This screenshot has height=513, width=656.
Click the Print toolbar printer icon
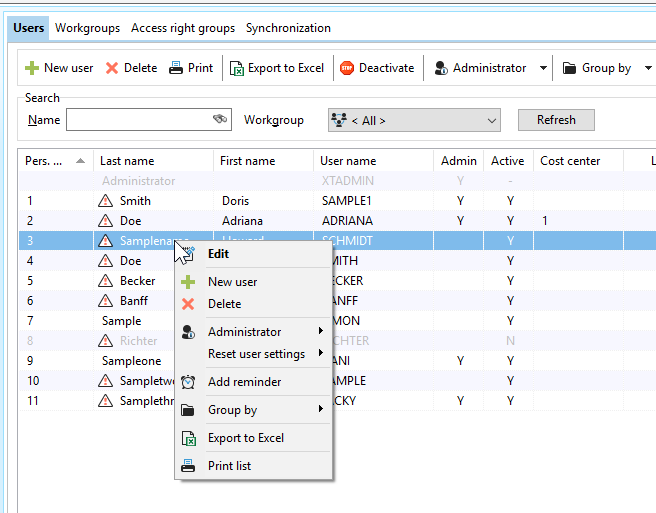[x=176, y=68]
